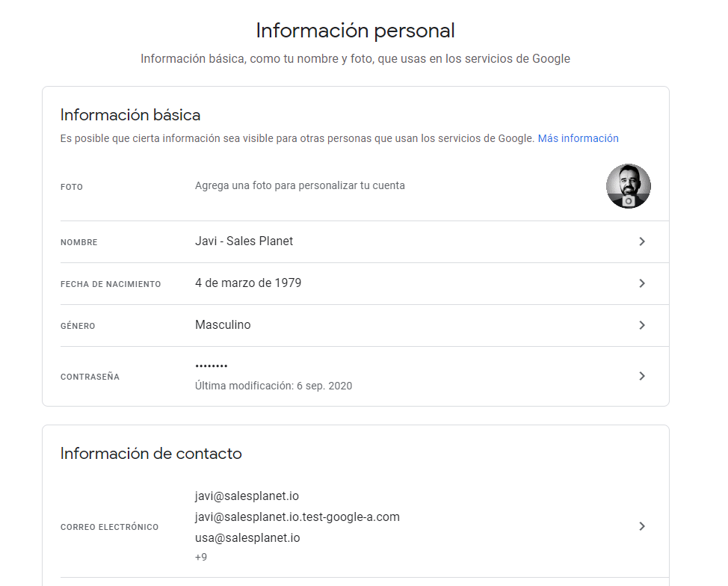This screenshot has width=728, height=586.
Task: Click the birthdate 4 de marzo de 1979
Action: click(248, 283)
